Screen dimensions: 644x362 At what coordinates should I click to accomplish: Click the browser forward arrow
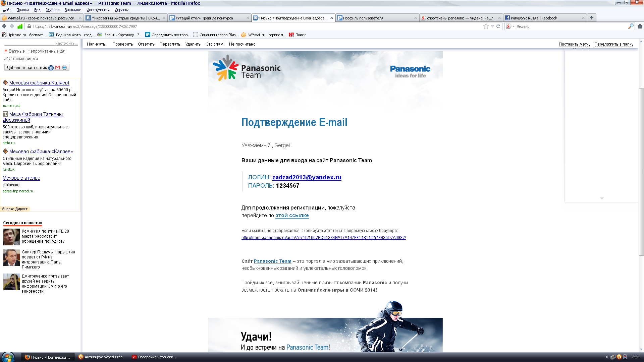[x=12, y=26]
